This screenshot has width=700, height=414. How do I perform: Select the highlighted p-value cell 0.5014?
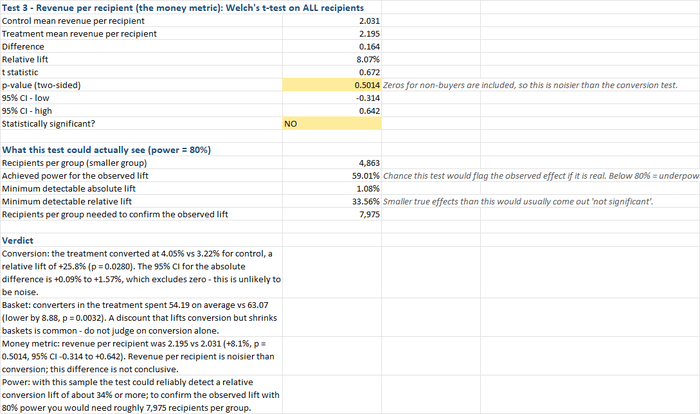click(x=332, y=85)
